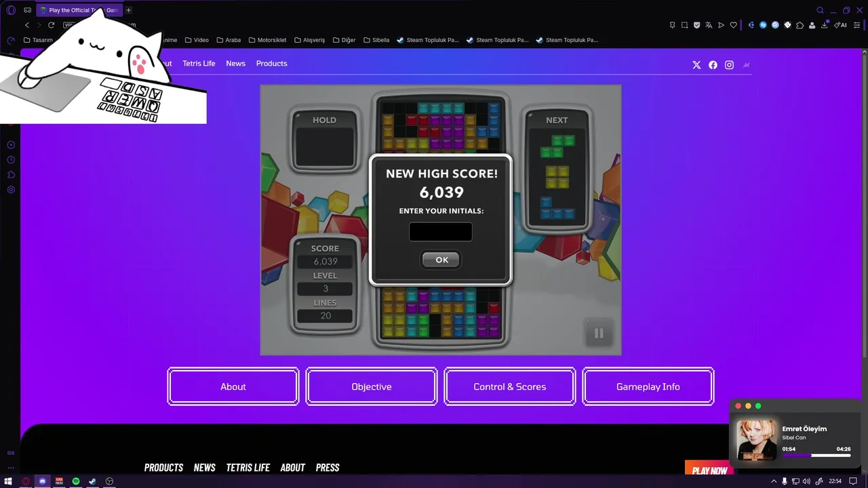This screenshot has height=488, width=868.
Task: Open the Araba bookmarks folder
Action: click(x=229, y=40)
